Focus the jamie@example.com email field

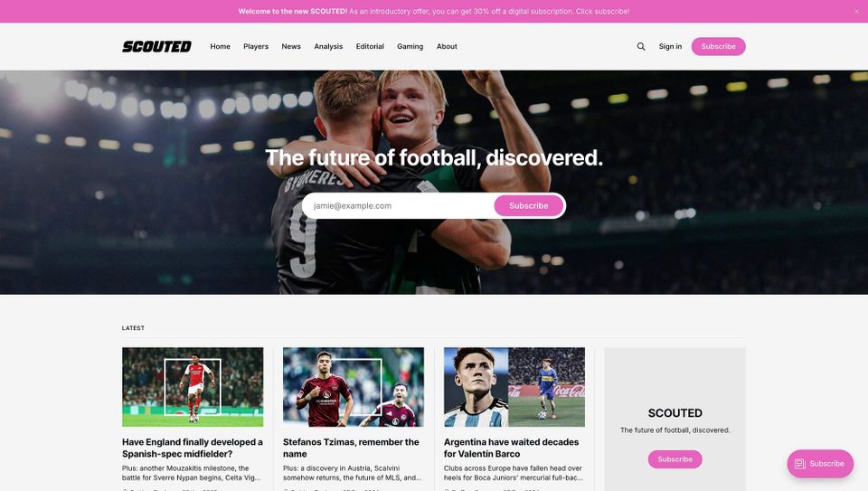coord(400,206)
